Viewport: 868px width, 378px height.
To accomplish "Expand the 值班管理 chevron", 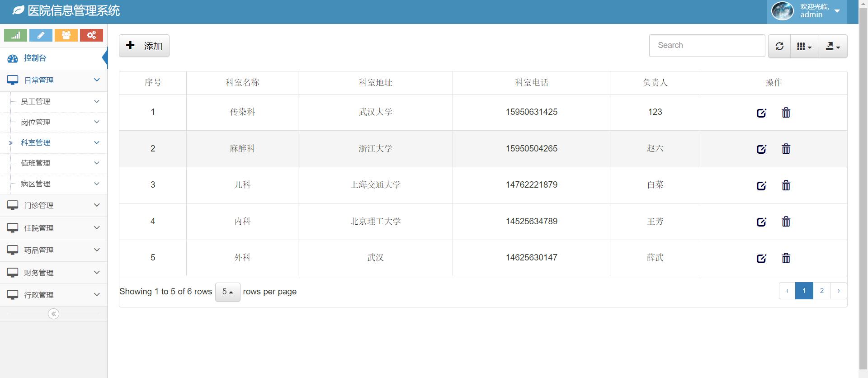I will [x=97, y=163].
